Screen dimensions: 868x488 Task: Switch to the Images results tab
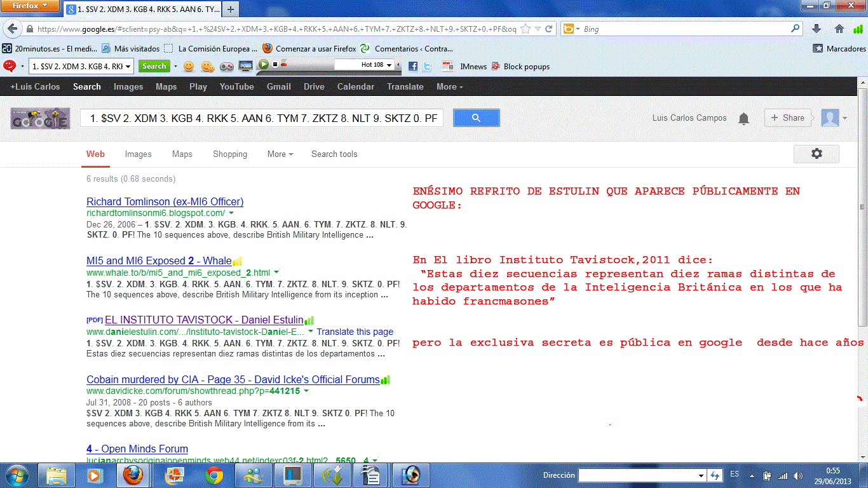point(139,154)
